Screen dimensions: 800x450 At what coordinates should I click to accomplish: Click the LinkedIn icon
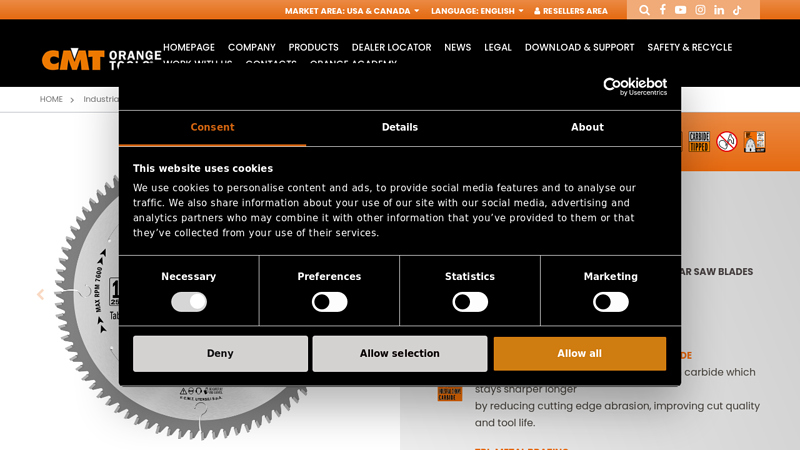coord(719,10)
